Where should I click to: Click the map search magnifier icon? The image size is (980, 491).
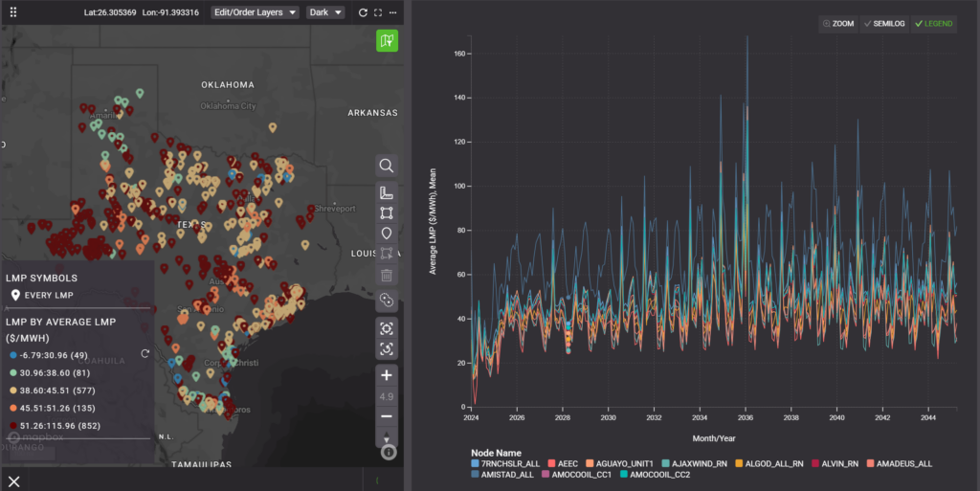[x=387, y=166]
